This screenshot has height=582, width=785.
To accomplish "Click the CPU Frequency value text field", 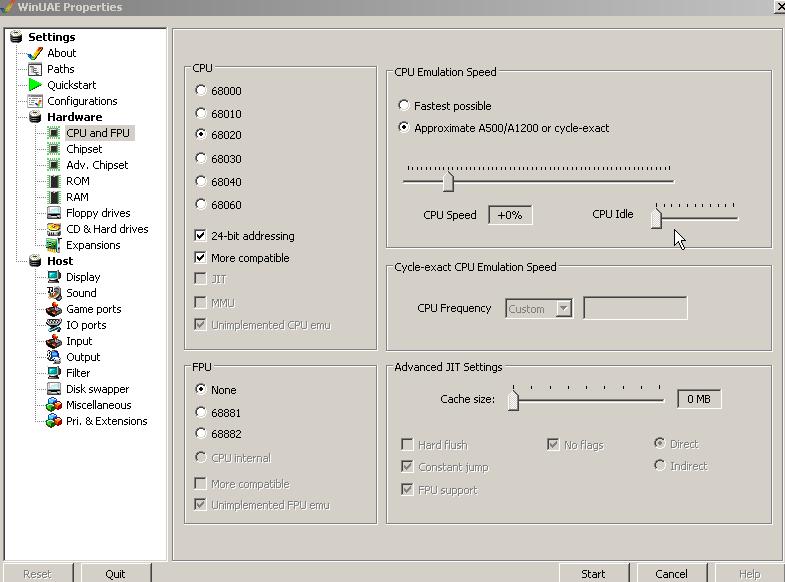I will click(635, 308).
